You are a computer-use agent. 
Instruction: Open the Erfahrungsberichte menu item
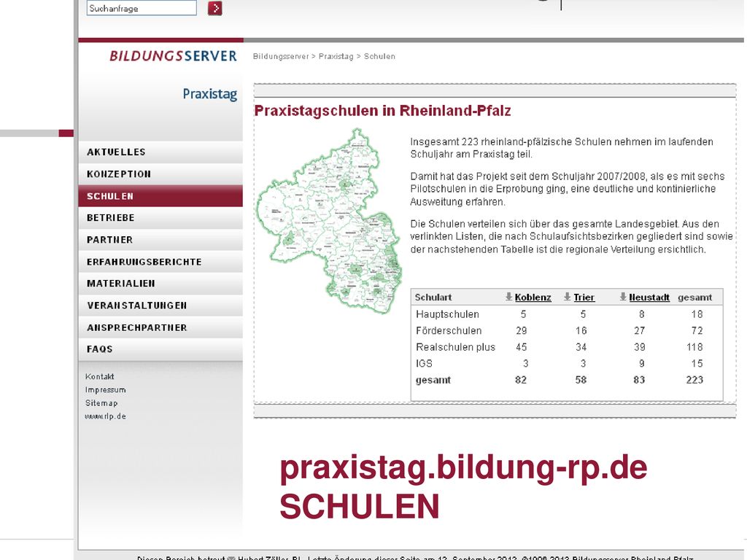(160, 262)
